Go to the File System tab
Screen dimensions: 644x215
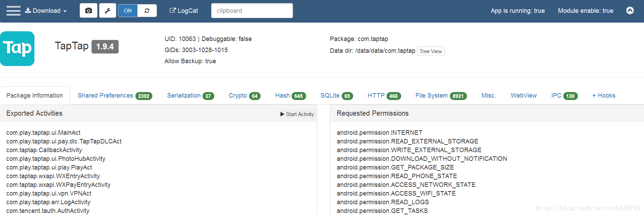coord(441,96)
